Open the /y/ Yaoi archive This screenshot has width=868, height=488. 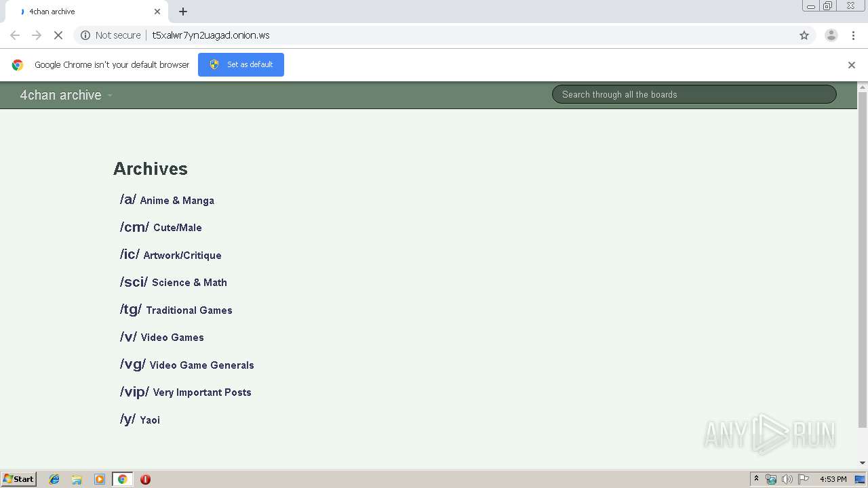140,420
